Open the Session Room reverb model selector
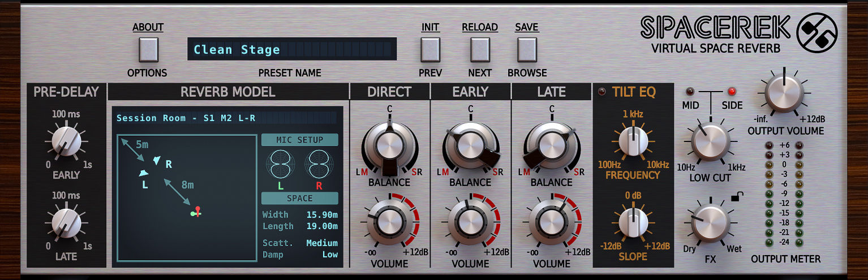The width and height of the screenshot is (868, 280). pyautogui.click(x=226, y=118)
